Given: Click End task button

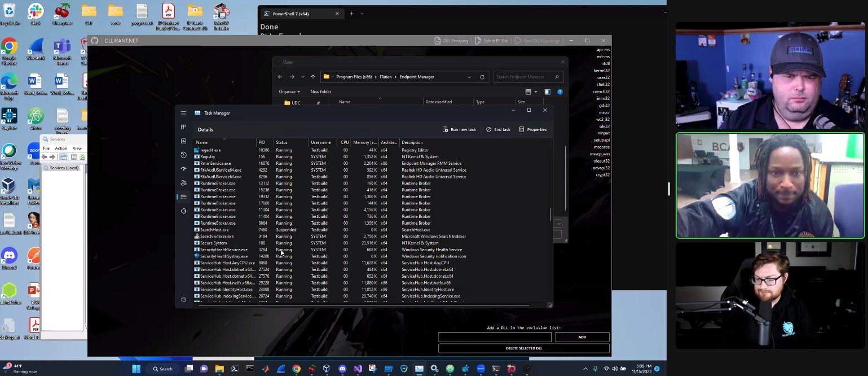Looking at the screenshot, I should click(x=498, y=129).
